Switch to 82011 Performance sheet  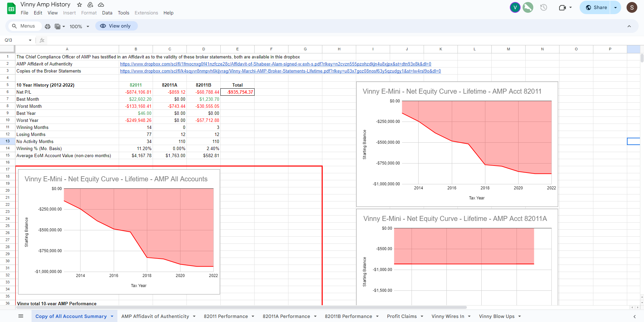click(226, 316)
